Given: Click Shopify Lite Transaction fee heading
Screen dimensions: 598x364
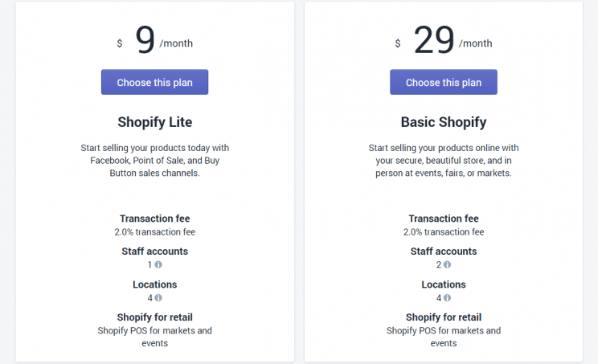Looking at the screenshot, I should click(x=155, y=219).
